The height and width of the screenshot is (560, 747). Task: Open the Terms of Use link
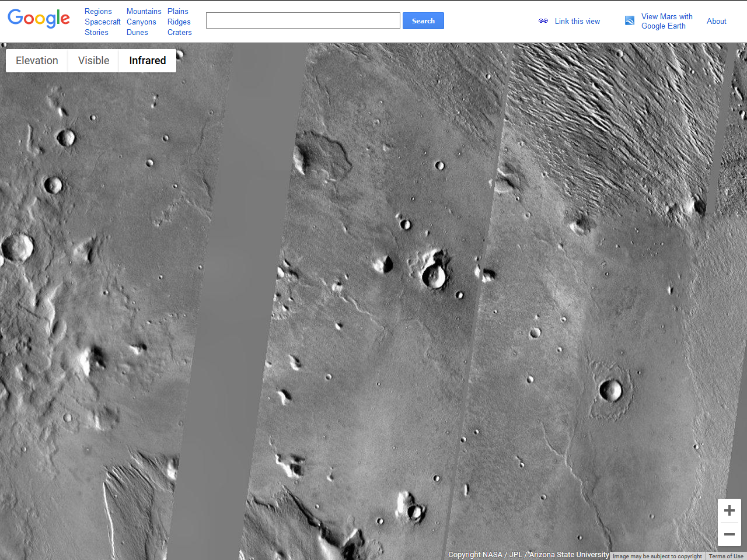click(x=726, y=556)
